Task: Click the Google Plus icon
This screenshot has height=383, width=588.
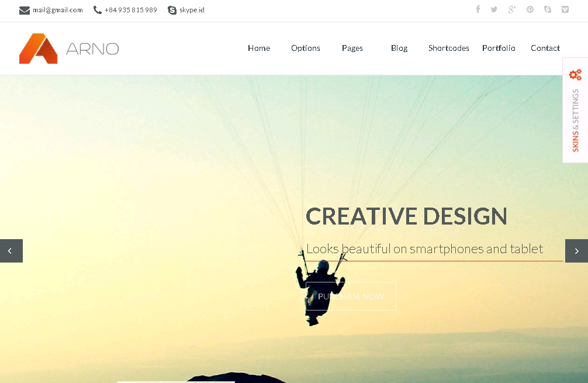Action: click(x=512, y=9)
